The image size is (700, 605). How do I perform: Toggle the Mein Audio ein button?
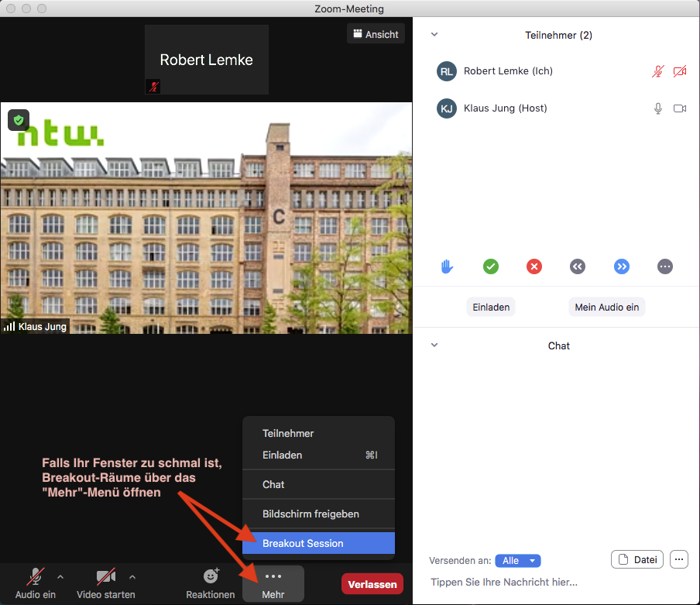click(x=606, y=307)
